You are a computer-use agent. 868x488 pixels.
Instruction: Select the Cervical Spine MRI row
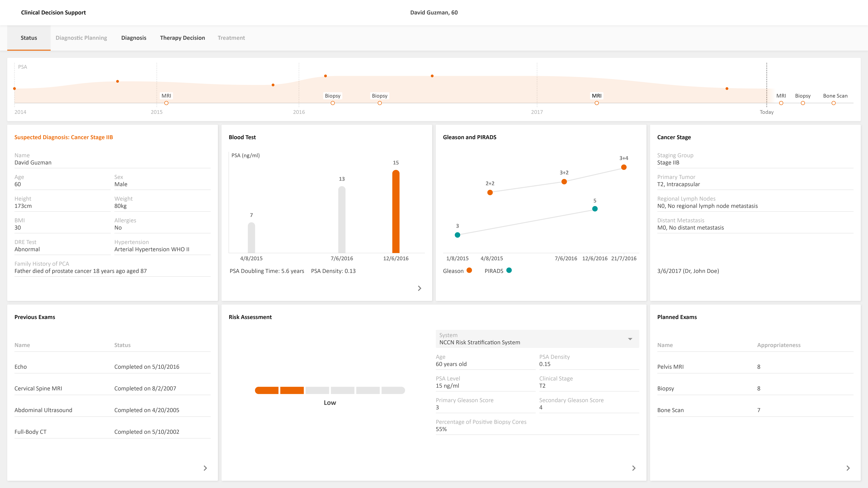113,388
